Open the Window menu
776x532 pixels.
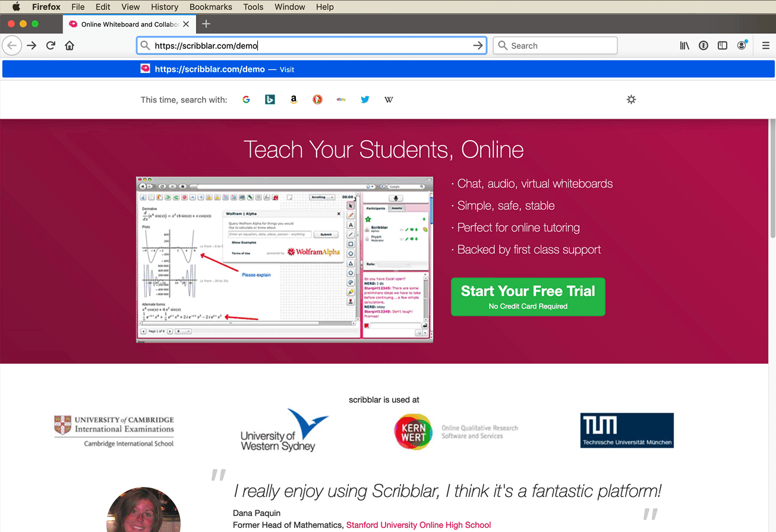click(x=290, y=7)
